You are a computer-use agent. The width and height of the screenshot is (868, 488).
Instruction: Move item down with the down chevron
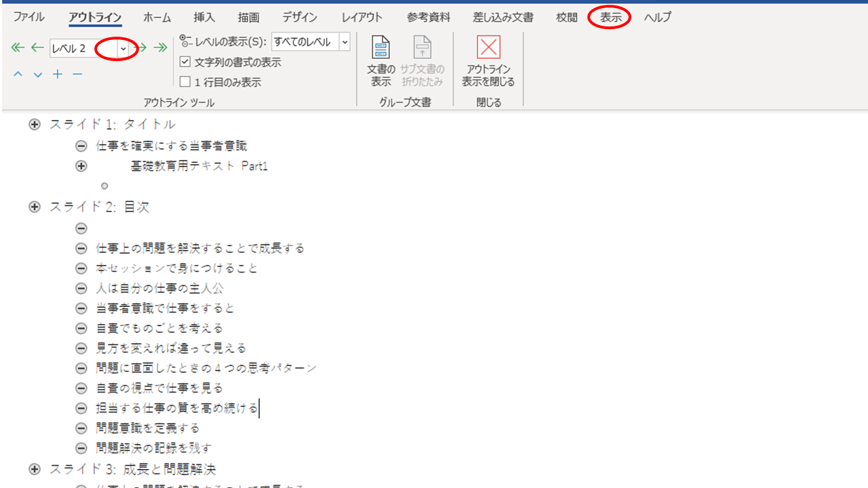38,75
